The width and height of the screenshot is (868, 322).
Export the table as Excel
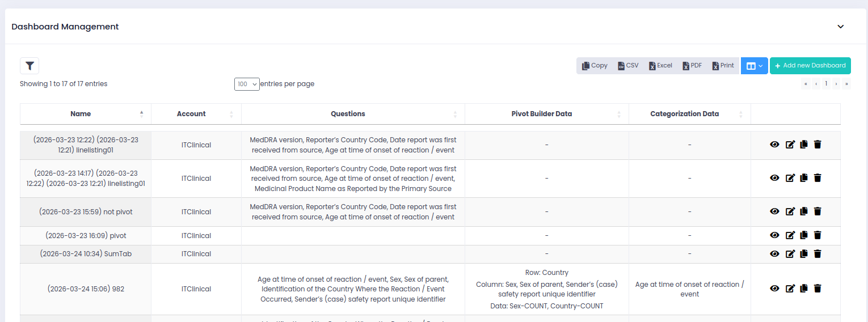[661, 66]
